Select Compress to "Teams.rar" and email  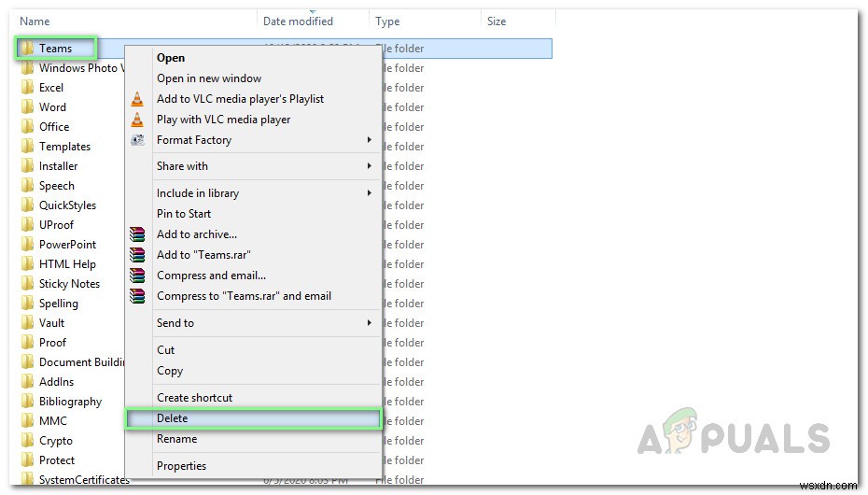[244, 296]
